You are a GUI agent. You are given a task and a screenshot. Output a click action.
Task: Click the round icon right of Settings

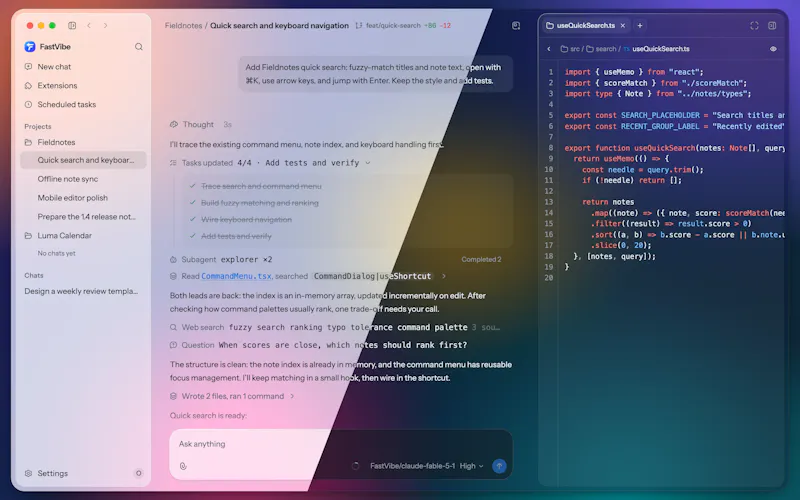tap(138, 473)
